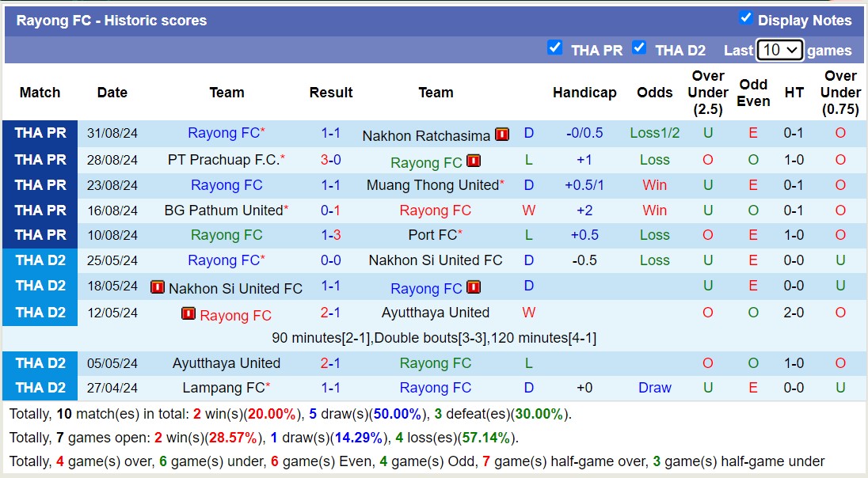Viewport: 868px width, 478px height.
Task: Click the THA D2 badge on the 25/05/24 row
Action: coord(40,260)
